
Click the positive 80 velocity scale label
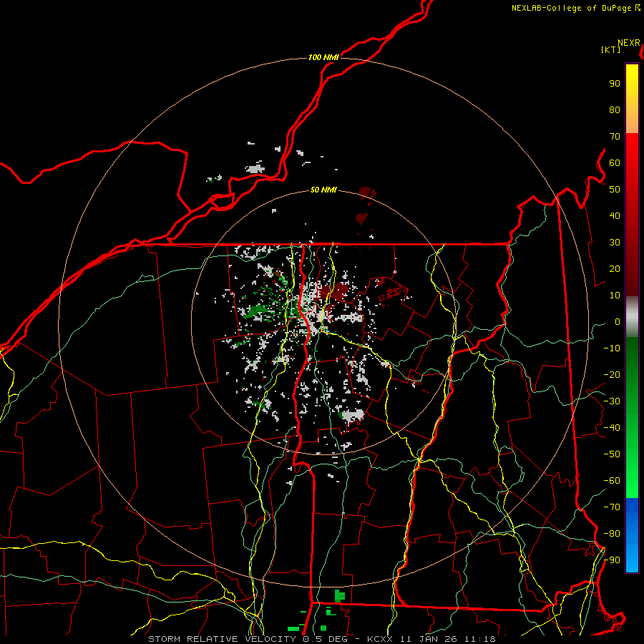[x=615, y=109]
